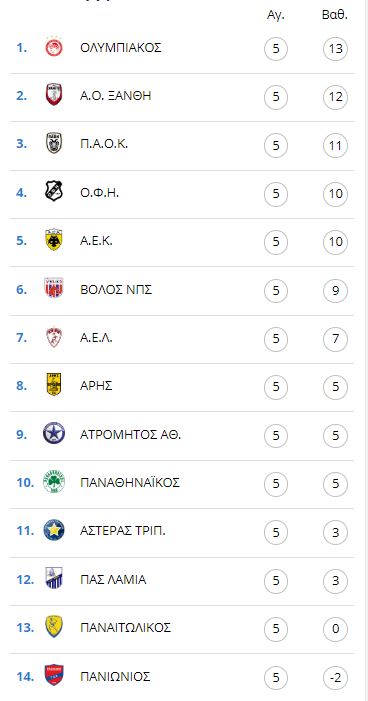Click the Ο.Φ.Η. black-and-white badge
368x701 pixels.
click(54, 192)
